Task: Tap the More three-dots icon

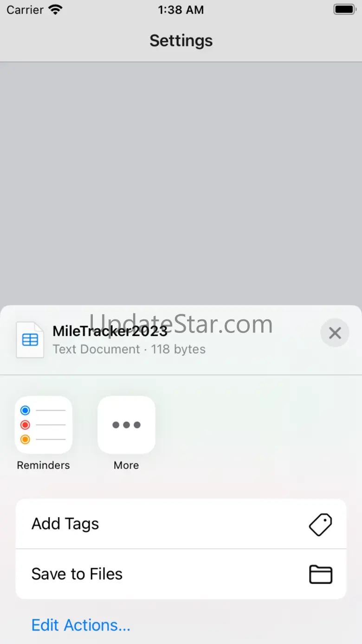Action: click(x=126, y=424)
